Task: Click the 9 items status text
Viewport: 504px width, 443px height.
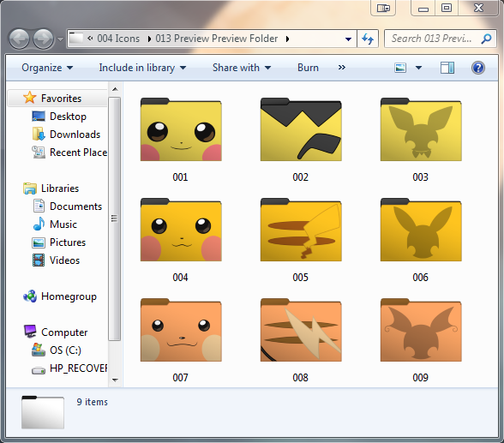Action: [x=92, y=402]
